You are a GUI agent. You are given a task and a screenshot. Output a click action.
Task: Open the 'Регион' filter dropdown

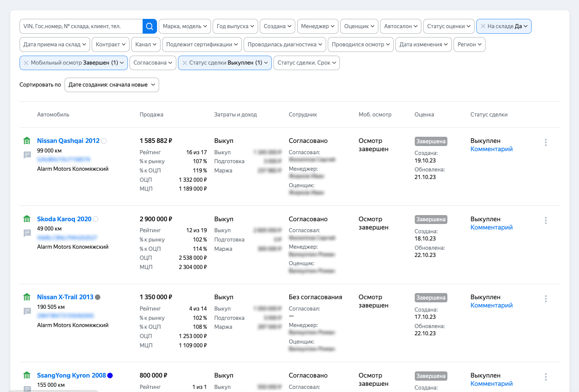point(469,44)
